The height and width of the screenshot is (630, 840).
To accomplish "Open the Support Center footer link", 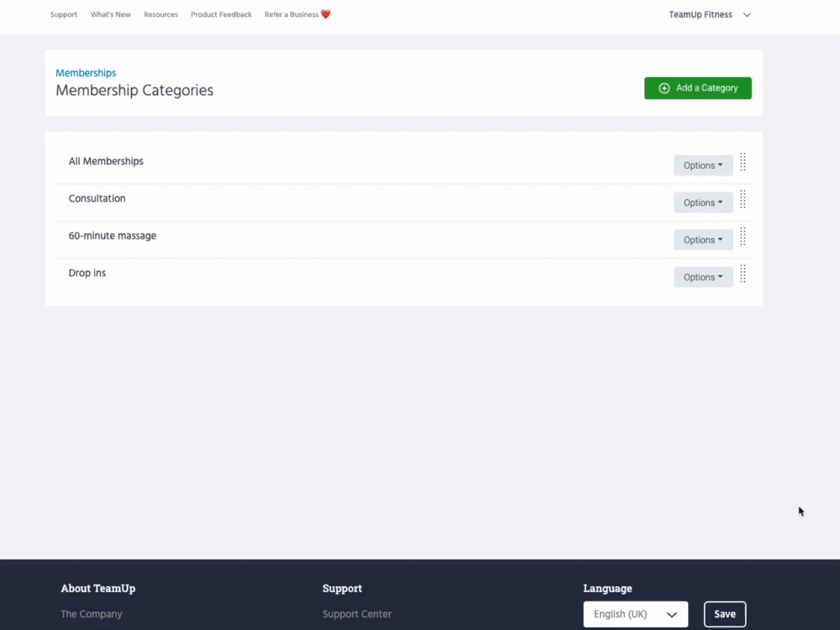I will [357, 614].
